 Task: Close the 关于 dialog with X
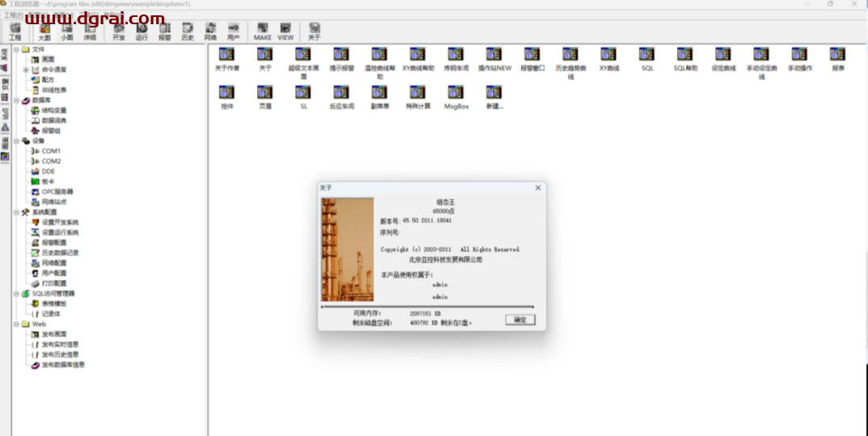click(x=538, y=187)
